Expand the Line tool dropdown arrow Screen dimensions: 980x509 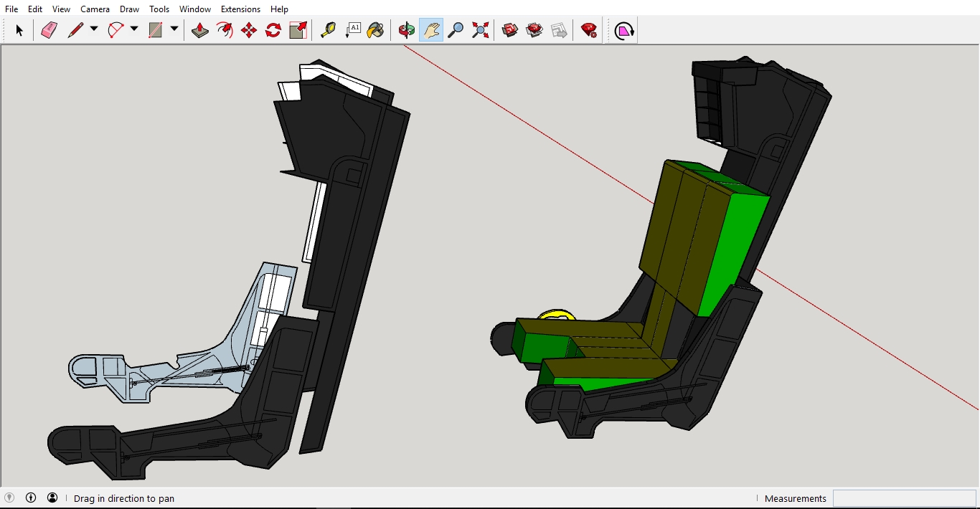click(94, 29)
